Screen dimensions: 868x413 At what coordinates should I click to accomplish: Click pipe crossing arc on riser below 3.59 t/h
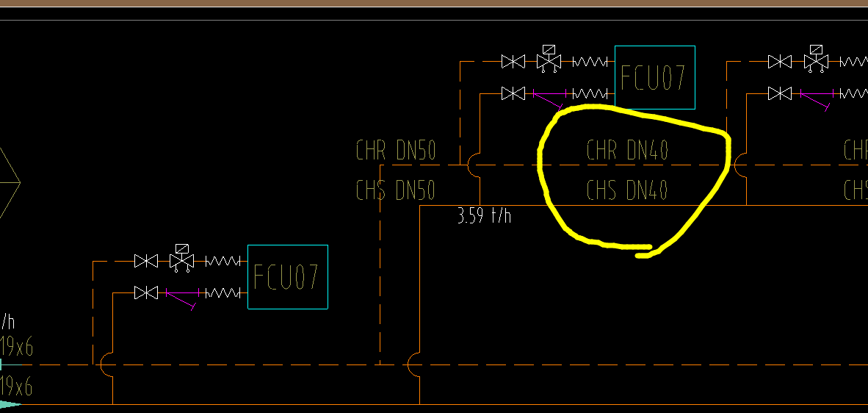[x=413, y=364]
